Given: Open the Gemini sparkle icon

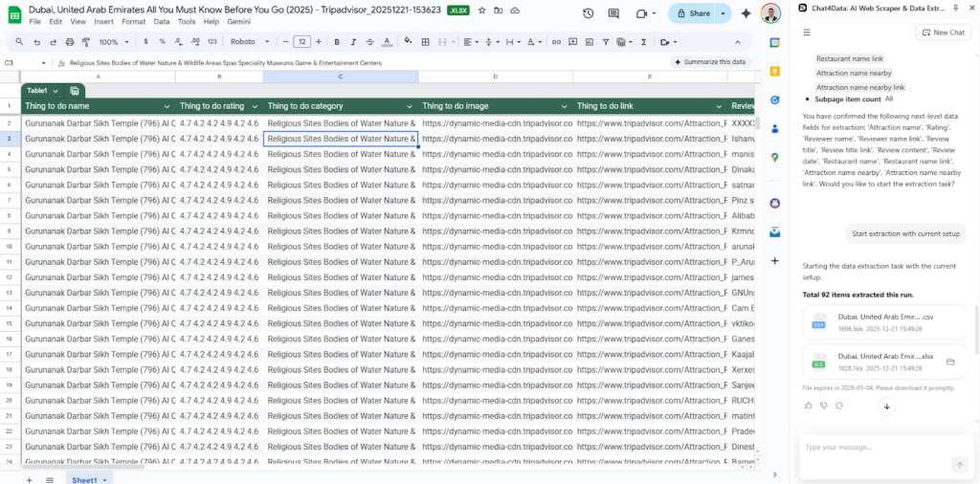Looking at the screenshot, I should point(746,13).
